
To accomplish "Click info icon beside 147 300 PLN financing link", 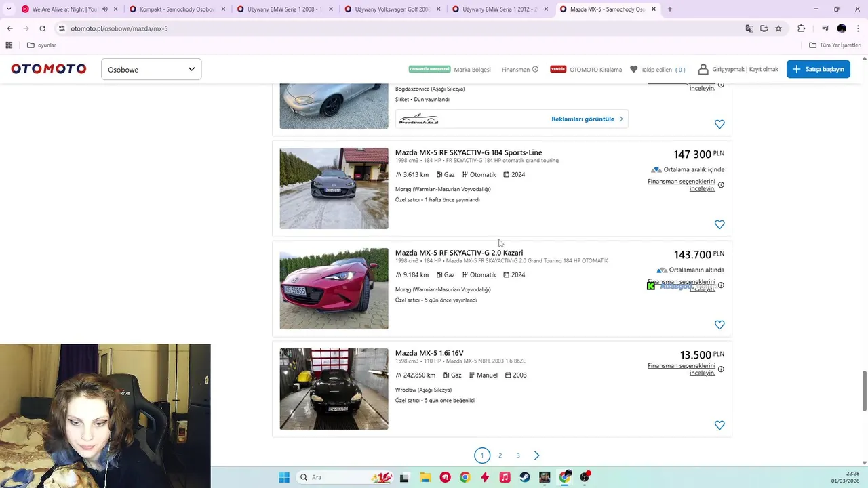I will (721, 184).
